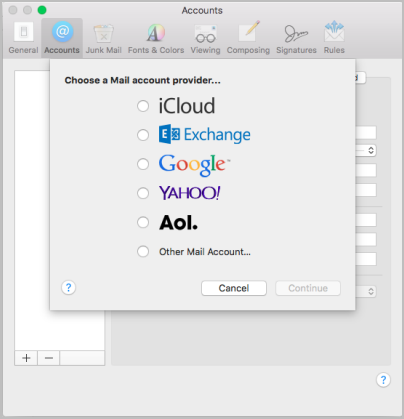The image size is (404, 419).
Task: Open help from the provider dialog
Action: point(69,287)
